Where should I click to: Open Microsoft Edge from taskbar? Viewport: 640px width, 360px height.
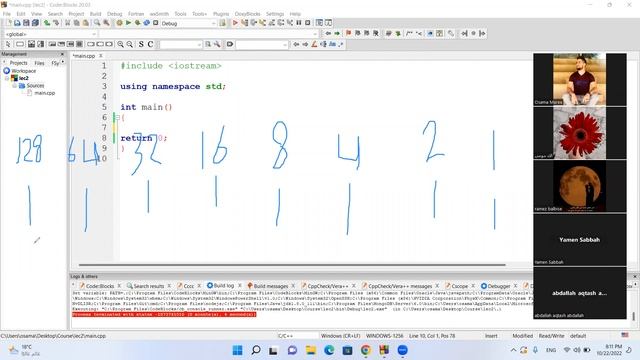tap(329, 350)
